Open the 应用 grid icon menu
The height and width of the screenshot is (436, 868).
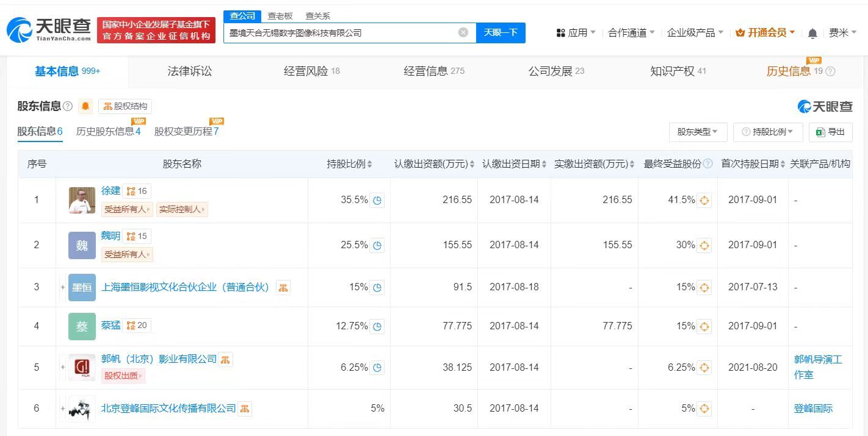pos(560,32)
